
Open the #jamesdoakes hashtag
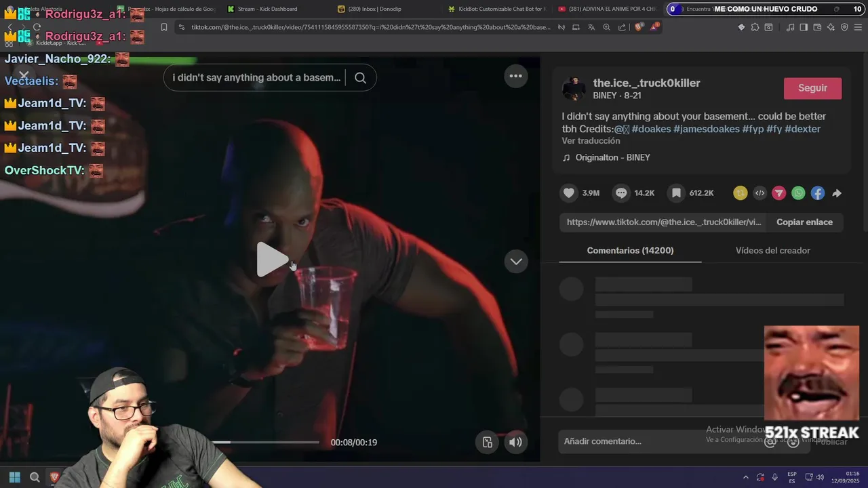click(x=707, y=129)
